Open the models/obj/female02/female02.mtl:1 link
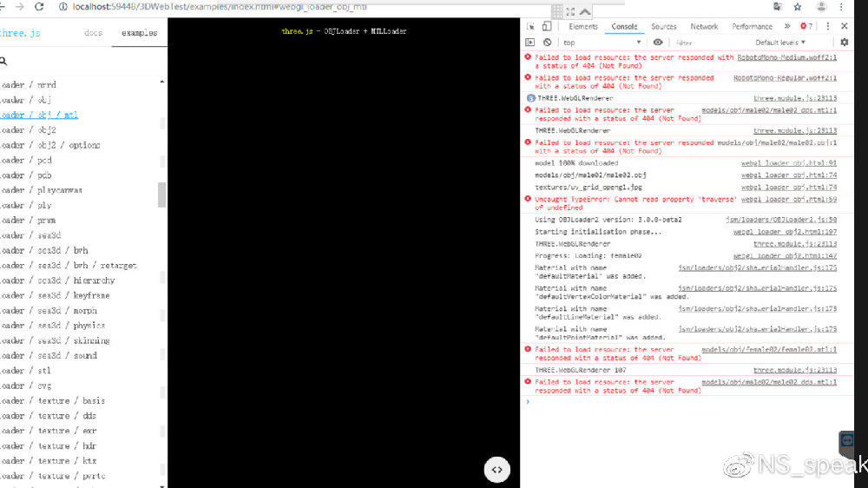 point(769,350)
